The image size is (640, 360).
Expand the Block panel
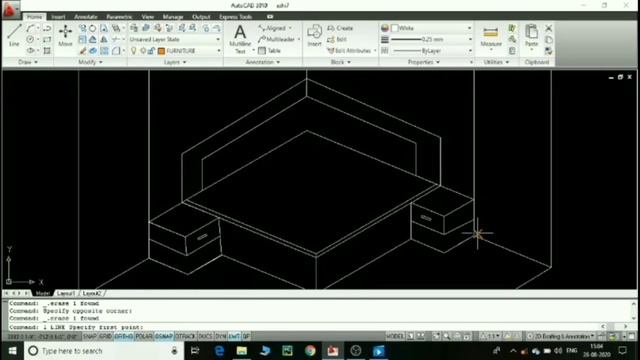tap(340, 62)
